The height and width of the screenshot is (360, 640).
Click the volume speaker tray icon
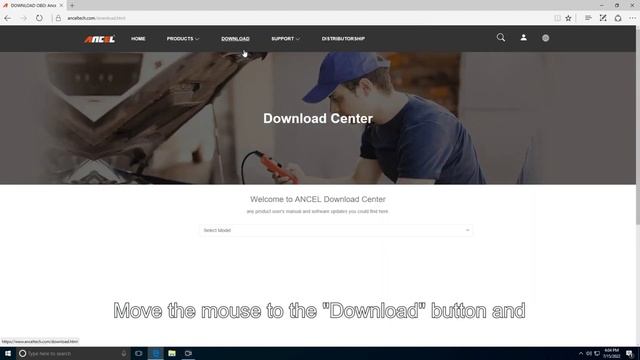pos(589,353)
